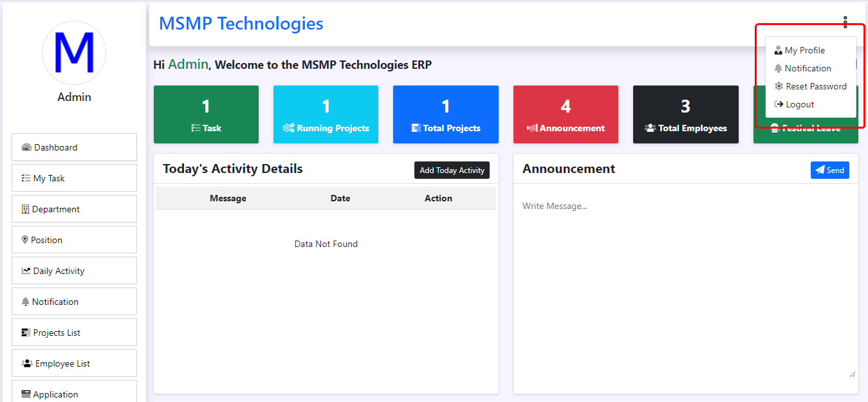The image size is (868, 402).
Task: Open Projects List in the sidebar
Action: coord(74,333)
